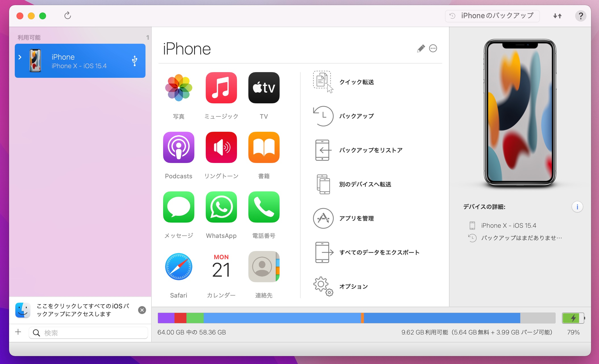Click the バックアップ clock icon
This screenshot has height=364, width=599.
pyautogui.click(x=323, y=116)
